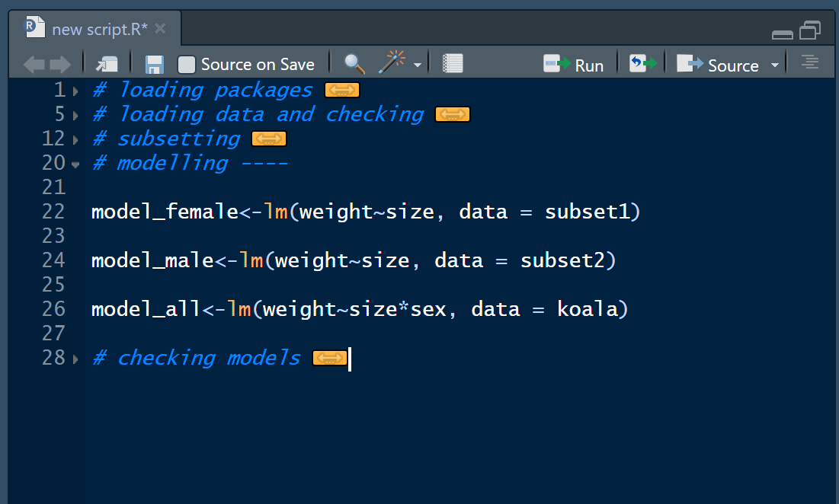Expand the folded checking models badge
This screenshot has height=504, width=839.
[330, 359]
